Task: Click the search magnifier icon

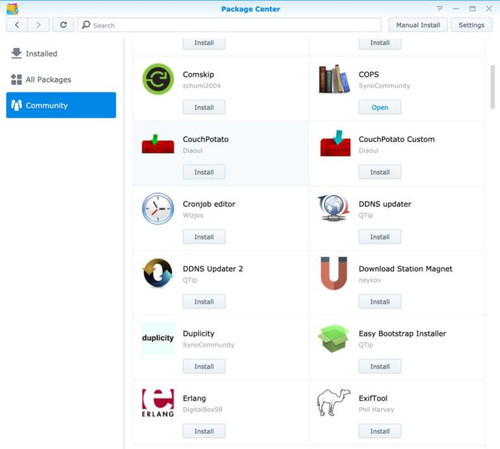Action: pos(86,25)
